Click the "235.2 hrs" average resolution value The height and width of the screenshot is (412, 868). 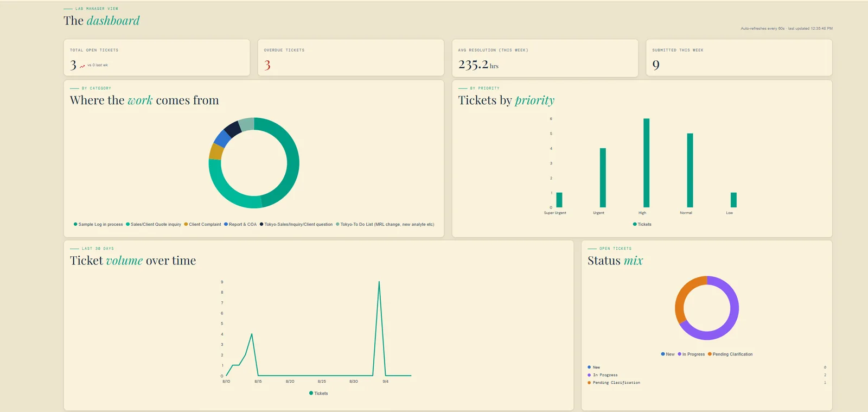[478, 65]
